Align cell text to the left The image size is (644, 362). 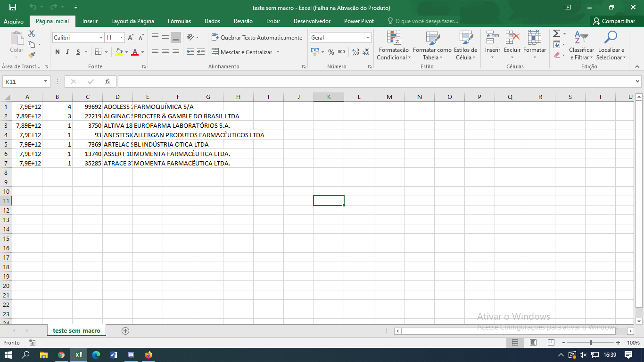pos(155,52)
